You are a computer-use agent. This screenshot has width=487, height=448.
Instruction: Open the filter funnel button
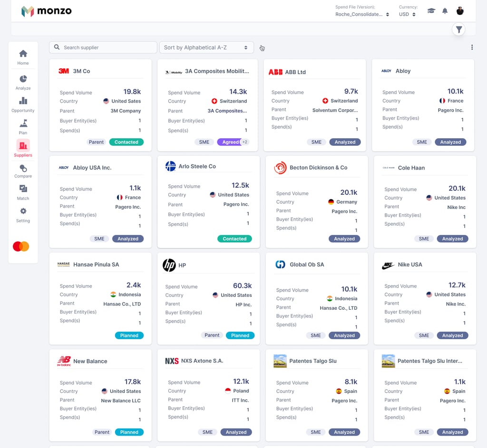[459, 29]
